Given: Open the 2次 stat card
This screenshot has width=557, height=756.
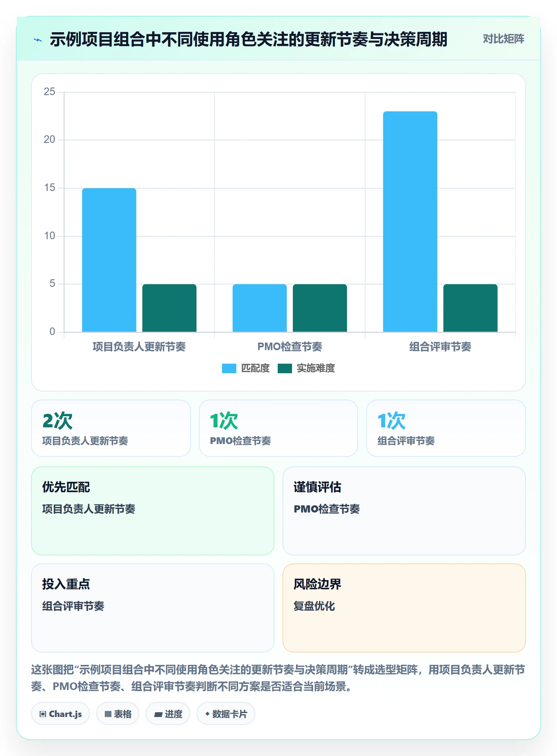Looking at the screenshot, I should pos(111,428).
